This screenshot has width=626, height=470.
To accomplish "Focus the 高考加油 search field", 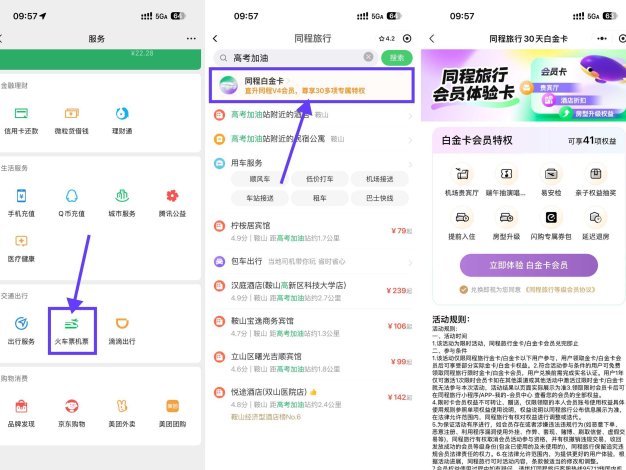I will pyautogui.click(x=295, y=58).
